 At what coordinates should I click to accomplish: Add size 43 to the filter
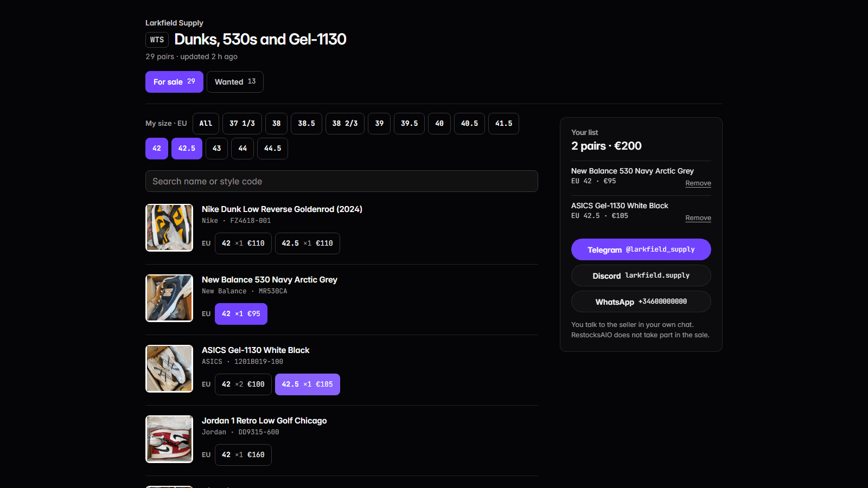216,149
